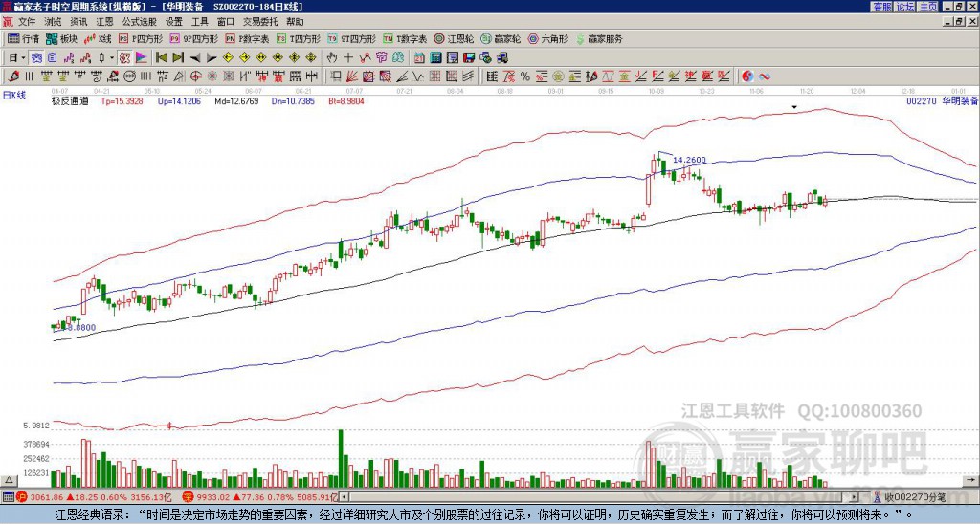The width and height of the screenshot is (980, 524).
Task: Open the 帮助 menu
Action: (x=295, y=22)
